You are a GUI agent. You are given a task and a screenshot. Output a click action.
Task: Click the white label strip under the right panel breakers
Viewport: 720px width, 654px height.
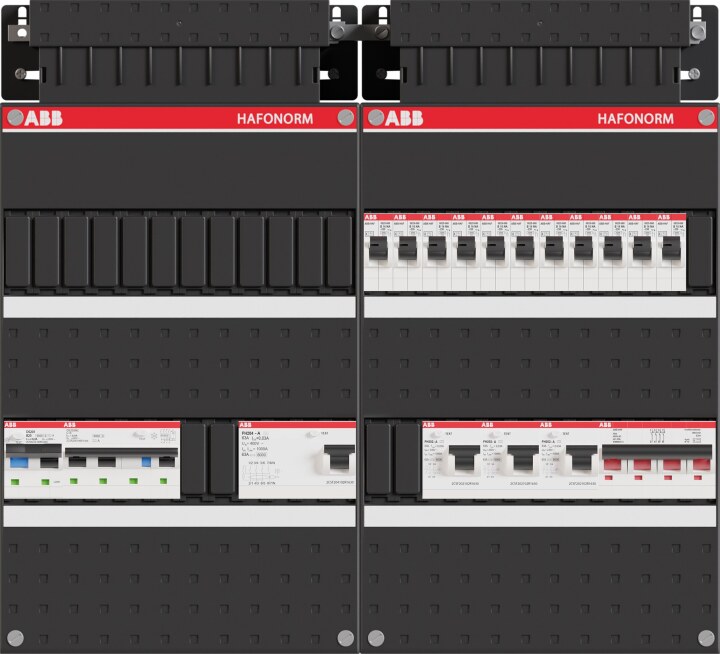tap(540, 307)
